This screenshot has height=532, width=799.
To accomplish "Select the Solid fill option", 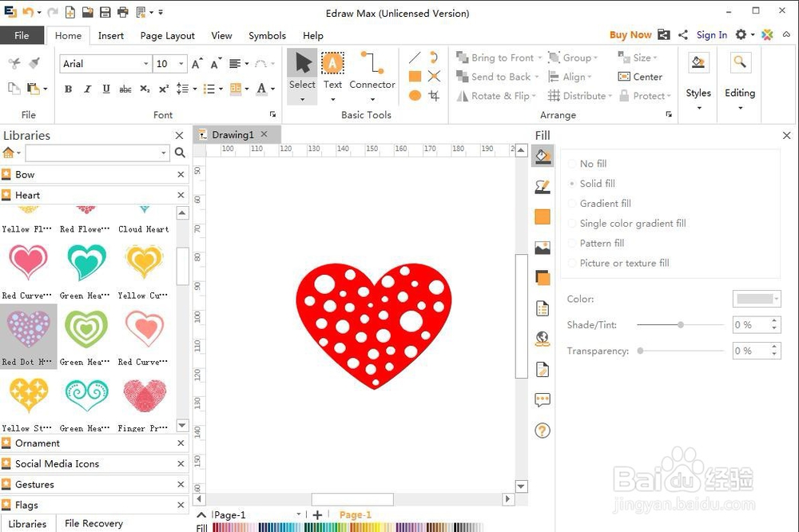I will (x=591, y=184).
